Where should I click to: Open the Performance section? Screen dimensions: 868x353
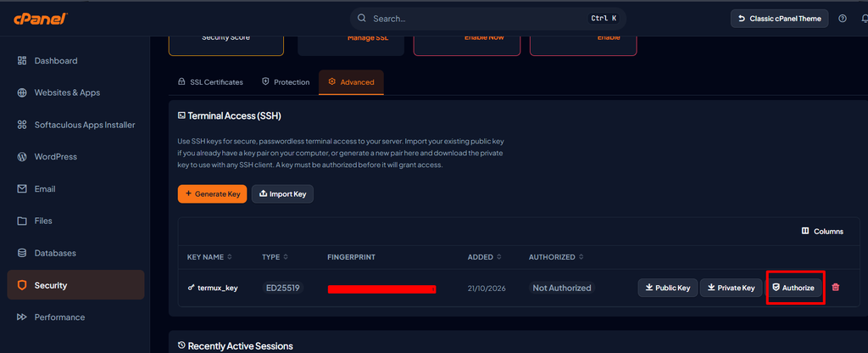(75, 317)
